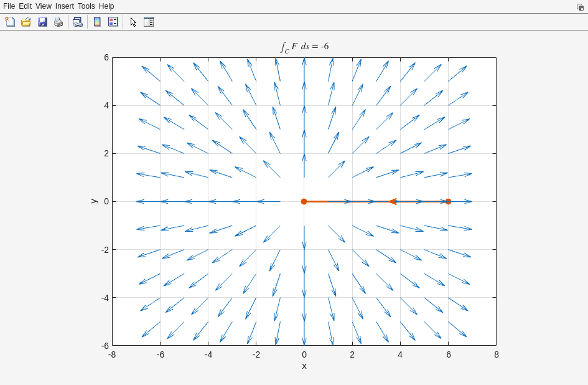
Task: Click the orange direction arrowhead on the path
Action: 393,201
